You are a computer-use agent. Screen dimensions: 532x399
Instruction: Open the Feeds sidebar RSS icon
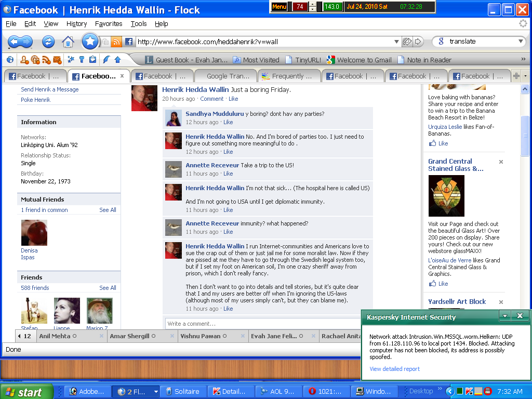(46, 60)
